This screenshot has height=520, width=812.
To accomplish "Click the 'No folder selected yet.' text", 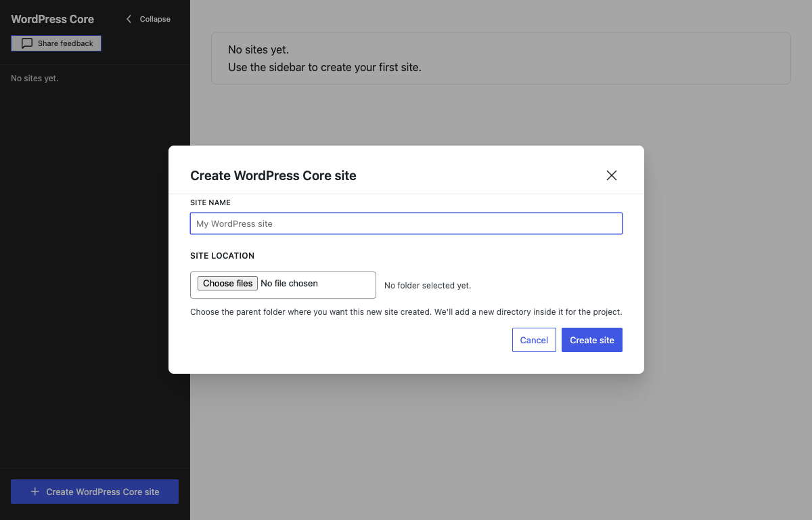I will (428, 286).
